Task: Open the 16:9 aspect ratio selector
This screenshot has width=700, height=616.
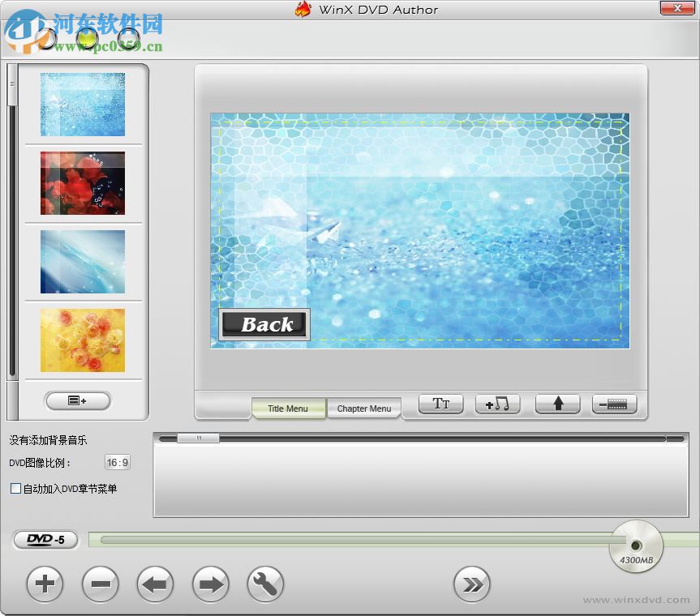Action: tap(118, 462)
